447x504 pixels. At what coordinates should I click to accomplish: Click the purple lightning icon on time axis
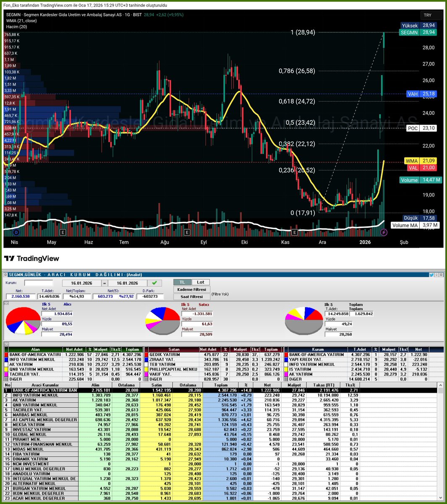pos(383,232)
